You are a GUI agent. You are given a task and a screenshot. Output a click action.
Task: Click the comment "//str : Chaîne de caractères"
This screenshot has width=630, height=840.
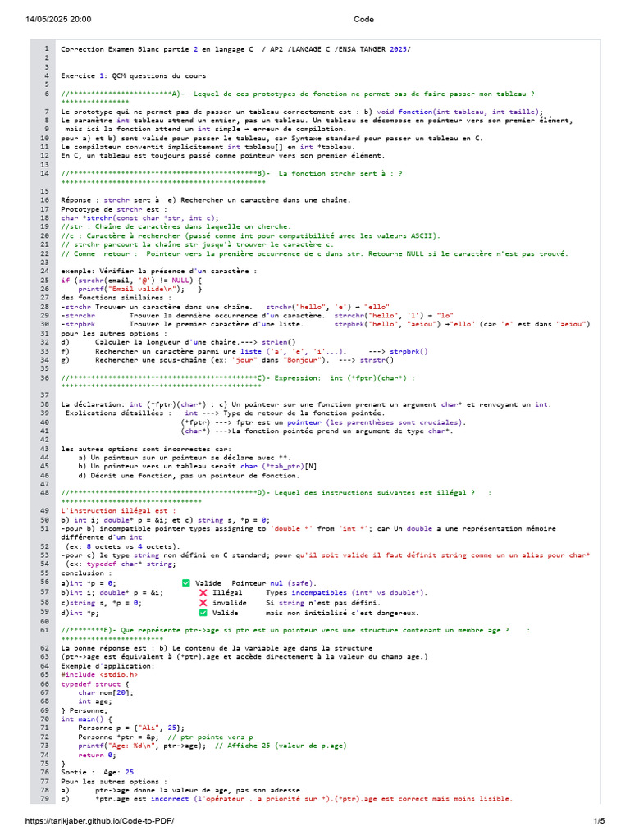click(176, 226)
